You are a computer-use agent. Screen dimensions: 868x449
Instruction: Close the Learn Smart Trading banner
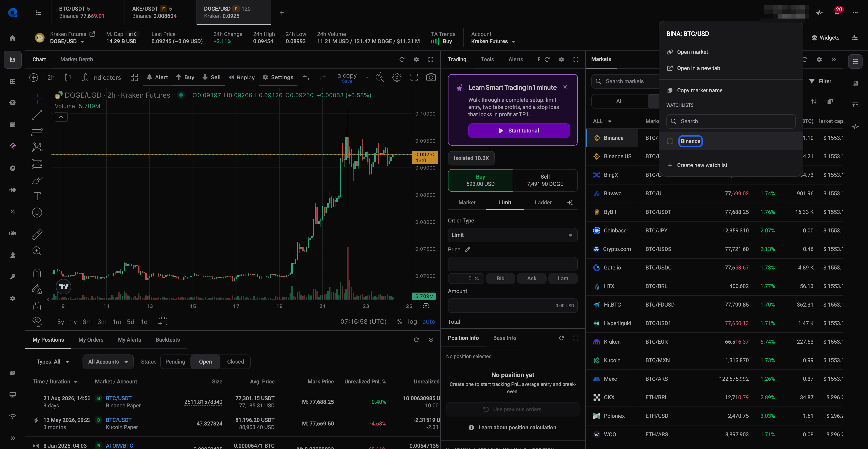pyautogui.click(x=565, y=87)
